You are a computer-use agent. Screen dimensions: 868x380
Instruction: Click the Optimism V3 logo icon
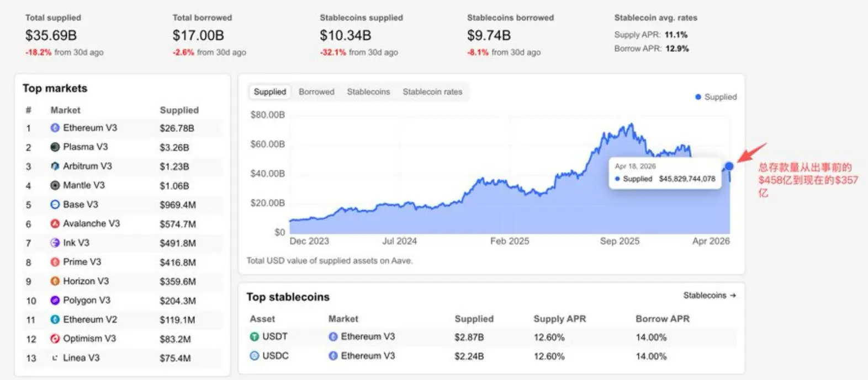(55, 339)
